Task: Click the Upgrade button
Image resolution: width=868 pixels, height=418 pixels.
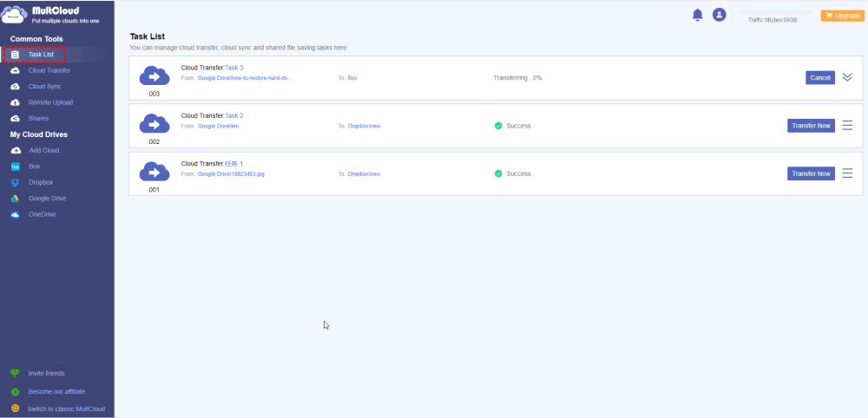Action: (x=843, y=16)
